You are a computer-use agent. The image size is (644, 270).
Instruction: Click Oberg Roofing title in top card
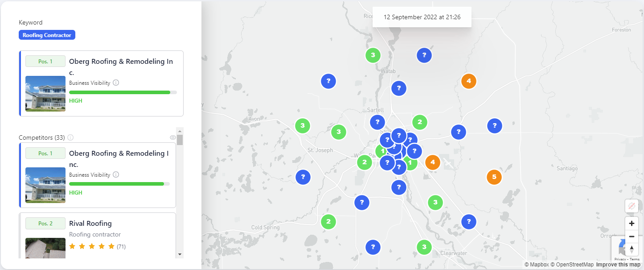tap(121, 67)
